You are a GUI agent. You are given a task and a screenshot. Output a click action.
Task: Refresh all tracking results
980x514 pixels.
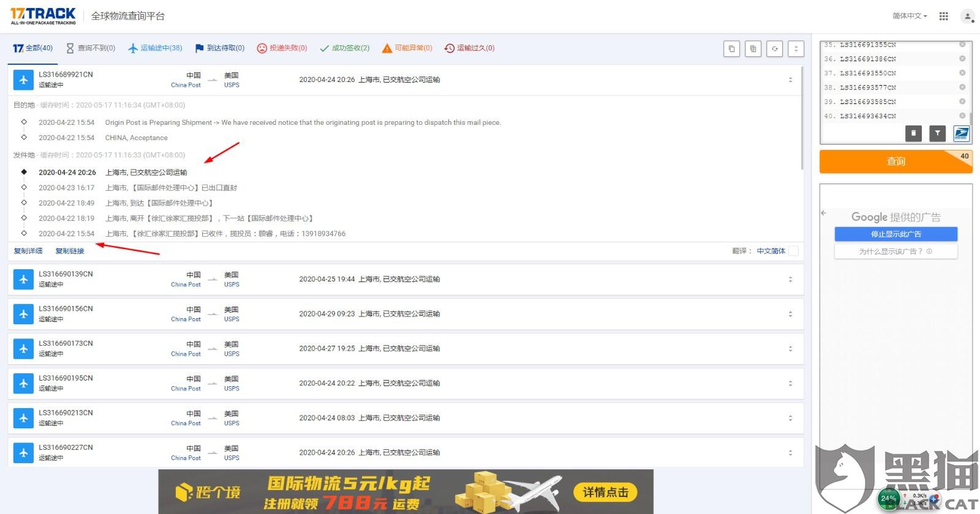(x=775, y=49)
